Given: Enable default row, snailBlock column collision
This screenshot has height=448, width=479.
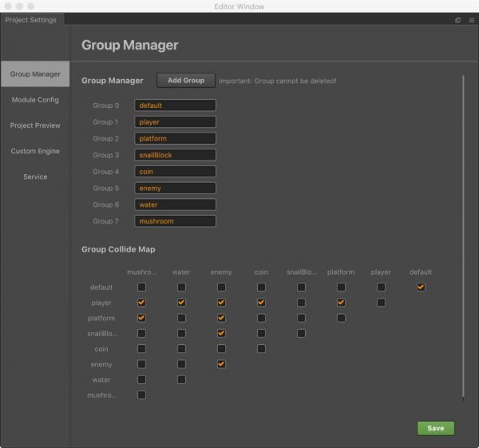Looking at the screenshot, I should point(301,287).
